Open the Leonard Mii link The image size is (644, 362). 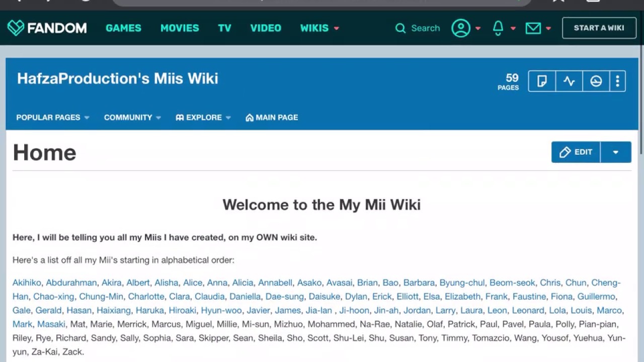click(528, 310)
